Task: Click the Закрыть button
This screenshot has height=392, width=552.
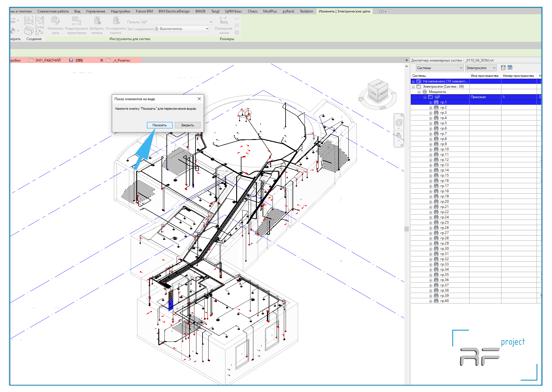Action: 187,125
